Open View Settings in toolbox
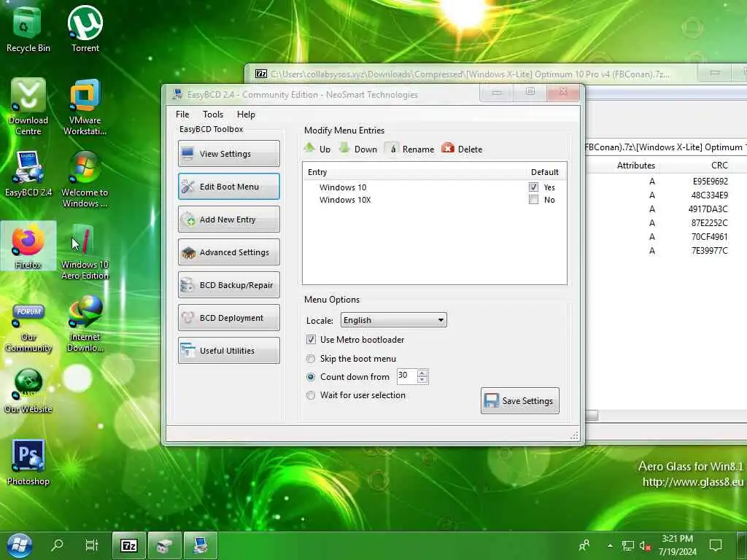This screenshot has width=747, height=560. tap(228, 153)
